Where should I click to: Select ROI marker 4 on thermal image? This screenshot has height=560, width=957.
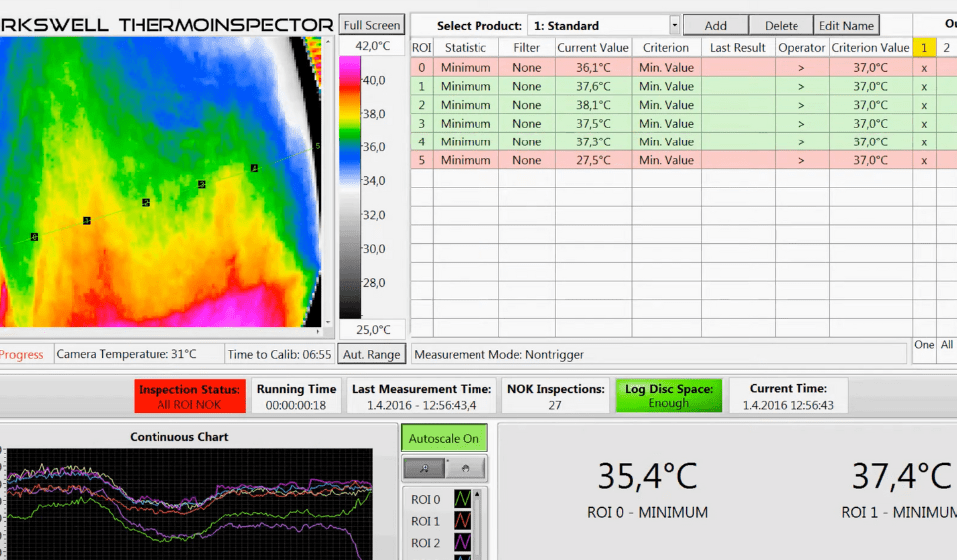[254, 168]
